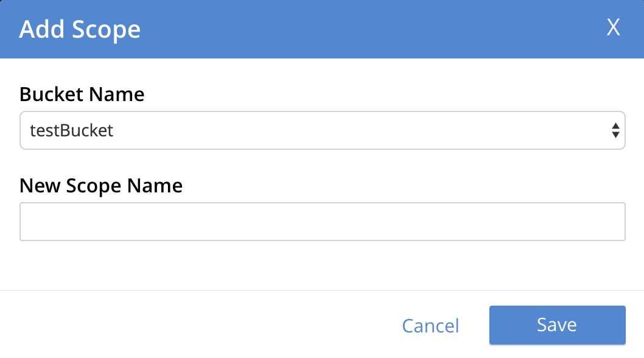Viewport: 644px width, 358px height.
Task: Click the New Scope Name label
Action: pos(101,185)
